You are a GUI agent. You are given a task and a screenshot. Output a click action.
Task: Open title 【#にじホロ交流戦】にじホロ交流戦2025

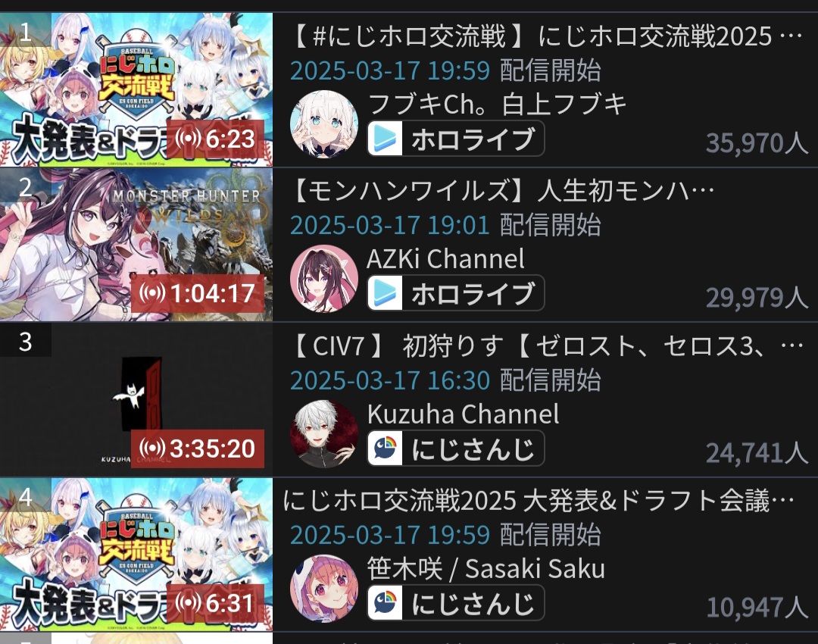coord(547,36)
